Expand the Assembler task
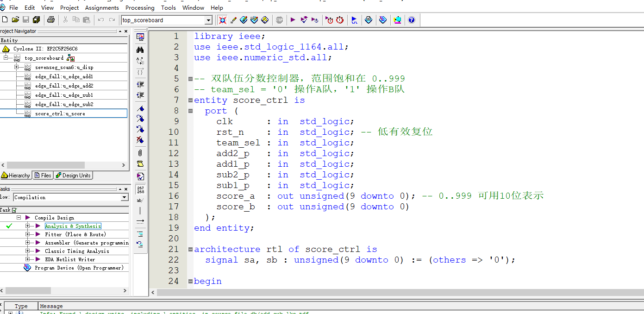 [x=28, y=243]
